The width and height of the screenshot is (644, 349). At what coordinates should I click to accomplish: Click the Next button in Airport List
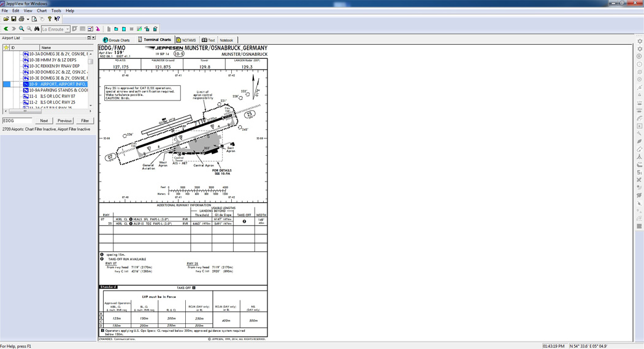[44, 121]
